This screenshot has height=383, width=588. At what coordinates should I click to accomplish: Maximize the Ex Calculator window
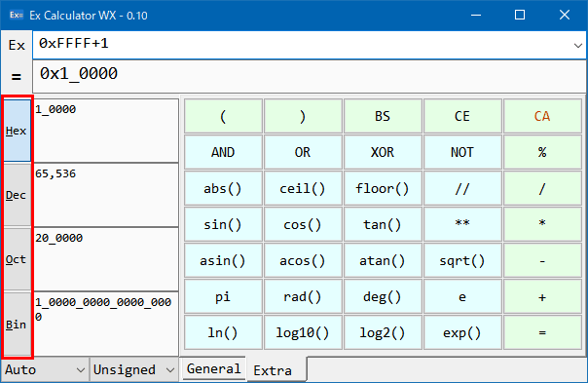coord(520,15)
